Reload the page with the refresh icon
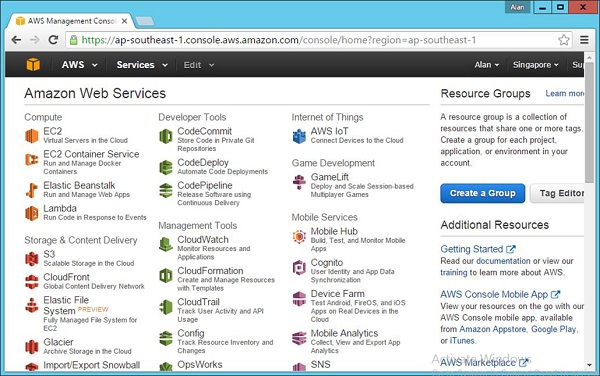This screenshot has height=376, width=600. [x=53, y=40]
